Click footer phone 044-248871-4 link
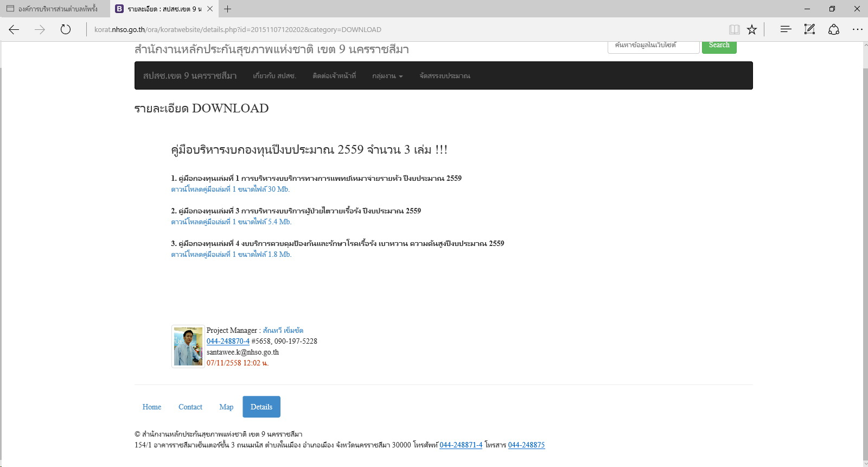The image size is (868, 467). (461, 445)
